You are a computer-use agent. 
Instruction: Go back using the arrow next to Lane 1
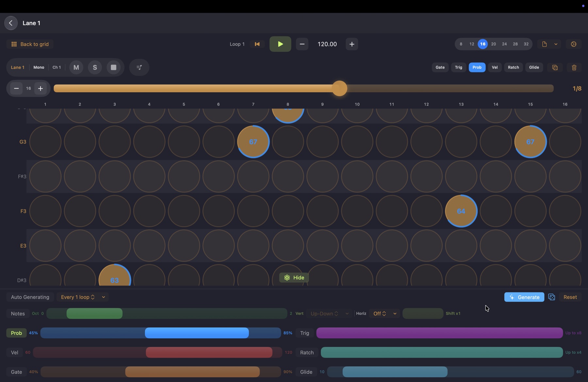click(11, 23)
